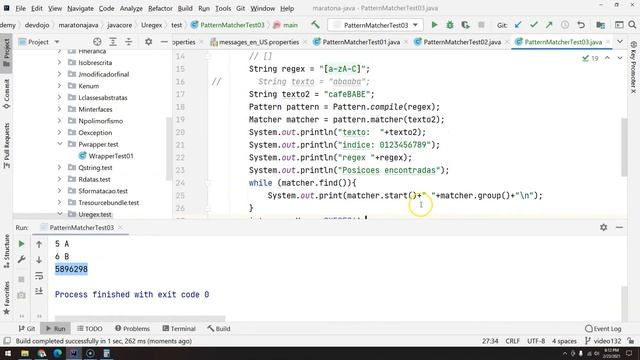Image resolution: width=640 pixels, height=360 pixels.
Task: Open Run panel wrench settings icon
Action: (21, 260)
